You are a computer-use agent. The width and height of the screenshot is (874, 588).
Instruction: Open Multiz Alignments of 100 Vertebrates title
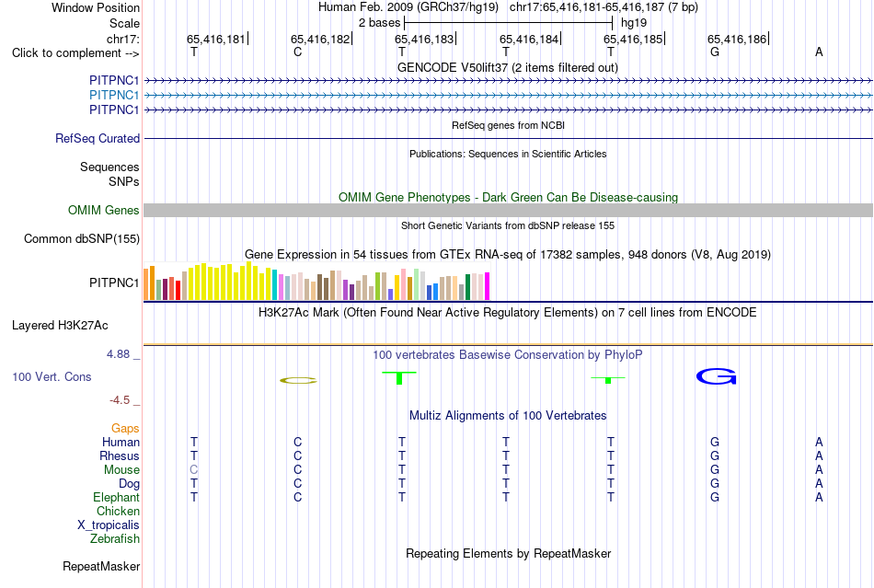(x=508, y=416)
